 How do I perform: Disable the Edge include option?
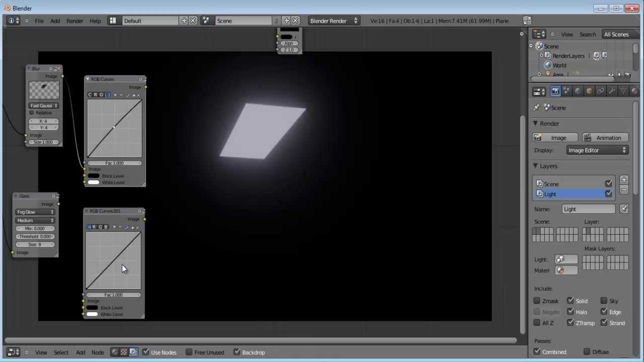[604, 312]
